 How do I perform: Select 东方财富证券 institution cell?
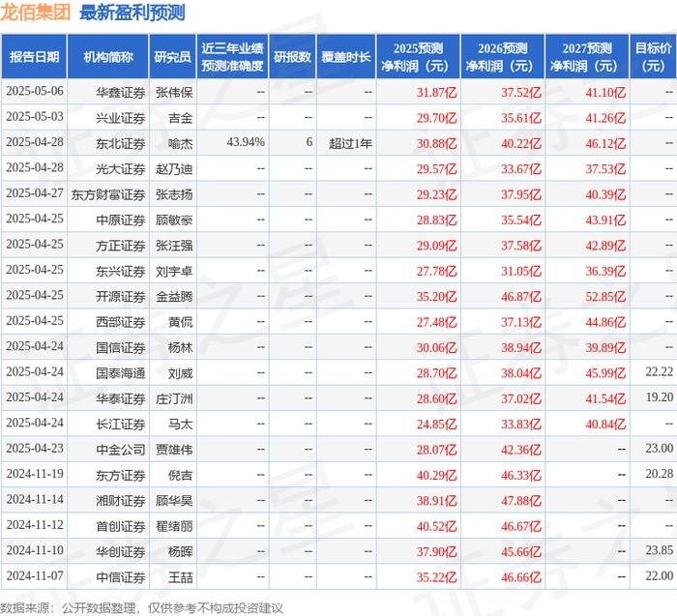pos(108,194)
